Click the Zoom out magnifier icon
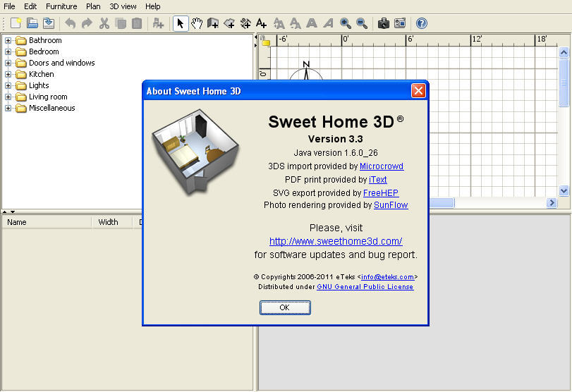 [362, 23]
